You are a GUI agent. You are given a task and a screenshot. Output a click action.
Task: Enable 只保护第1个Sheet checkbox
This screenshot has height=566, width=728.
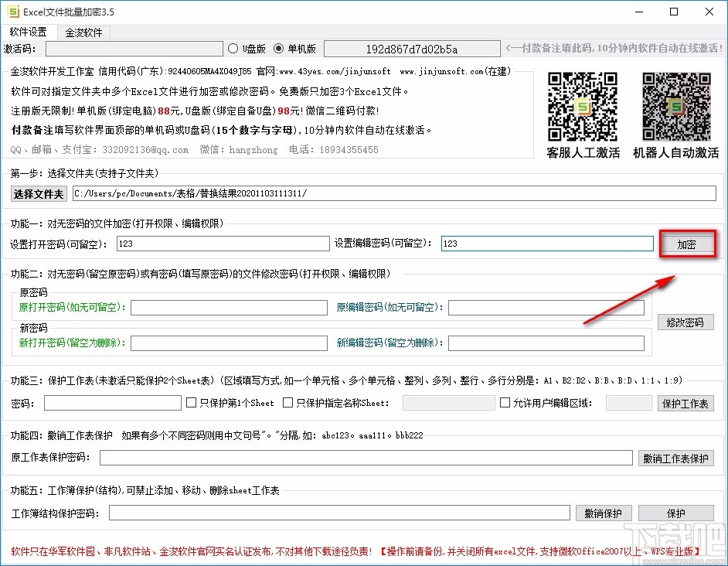tap(189, 402)
